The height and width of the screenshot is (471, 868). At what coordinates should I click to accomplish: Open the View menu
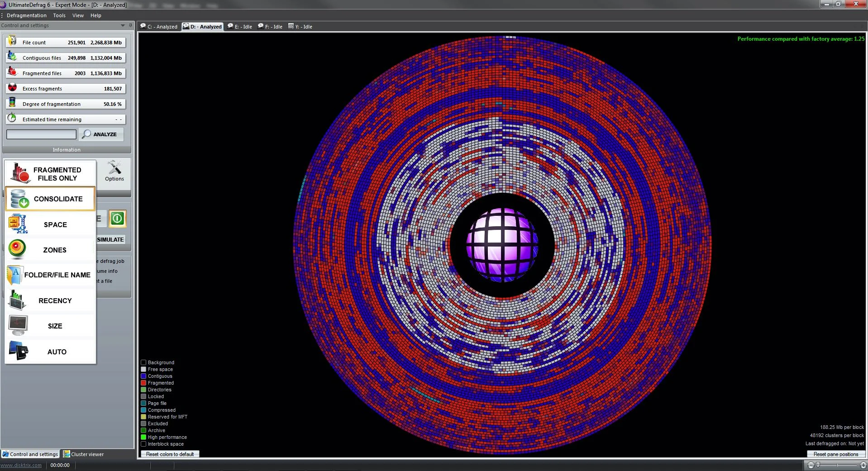[x=78, y=15]
